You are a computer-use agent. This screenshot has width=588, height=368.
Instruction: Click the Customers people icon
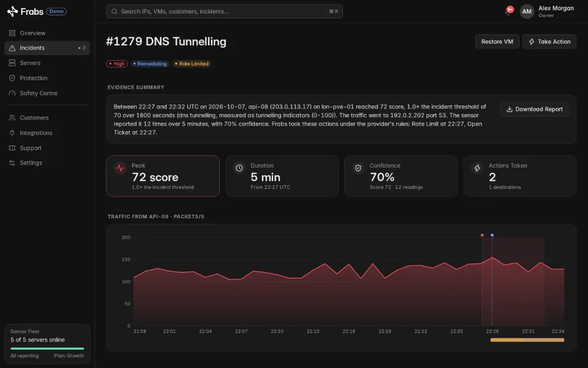tap(12, 118)
